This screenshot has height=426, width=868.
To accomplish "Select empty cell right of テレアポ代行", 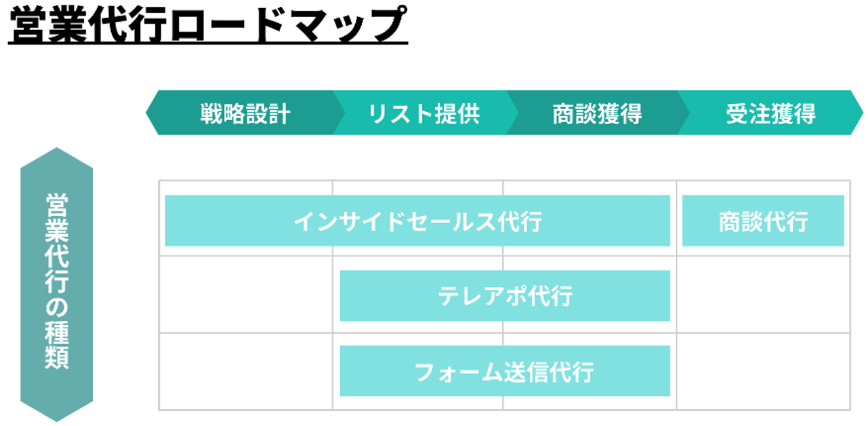I will [x=763, y=294].
